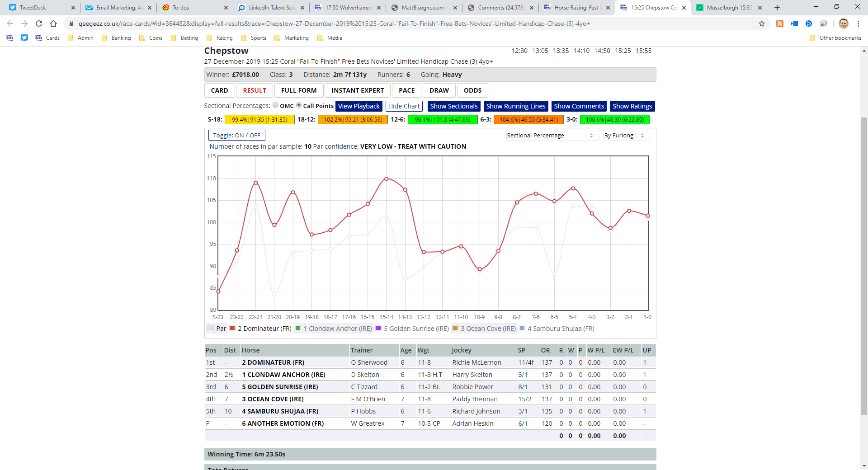Image resolution: width=868 pixels, height=470 pixels.
Task: Bookmark this page with star icon
Action: 762,23
